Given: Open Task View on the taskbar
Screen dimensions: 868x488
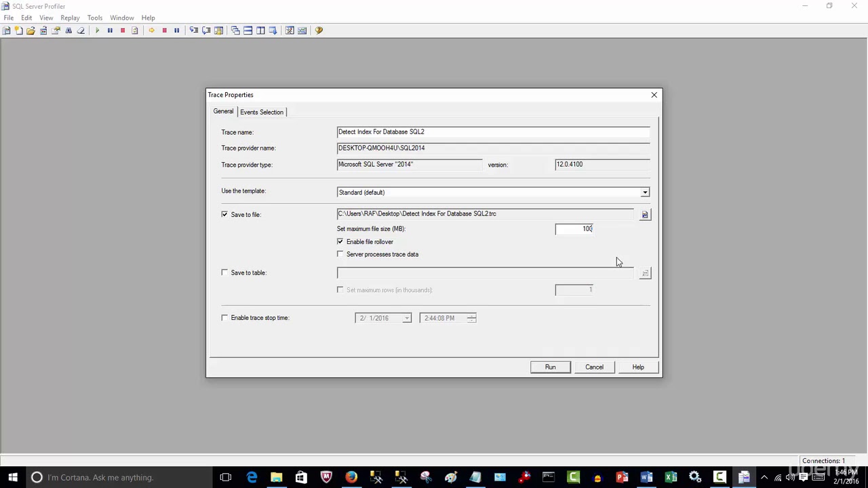Looking at the screenshot, I should tap(226, 477).
